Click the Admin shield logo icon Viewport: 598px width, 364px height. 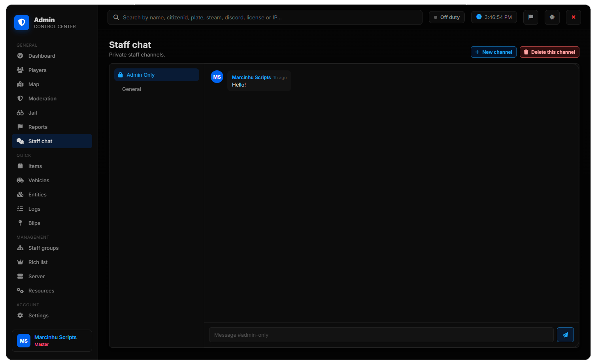[22, 23]
